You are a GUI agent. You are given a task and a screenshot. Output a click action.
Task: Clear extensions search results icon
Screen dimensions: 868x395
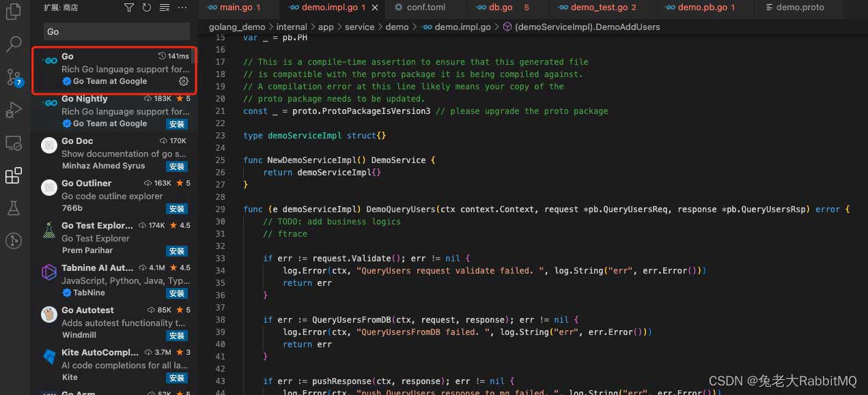(x=164, y=8)
